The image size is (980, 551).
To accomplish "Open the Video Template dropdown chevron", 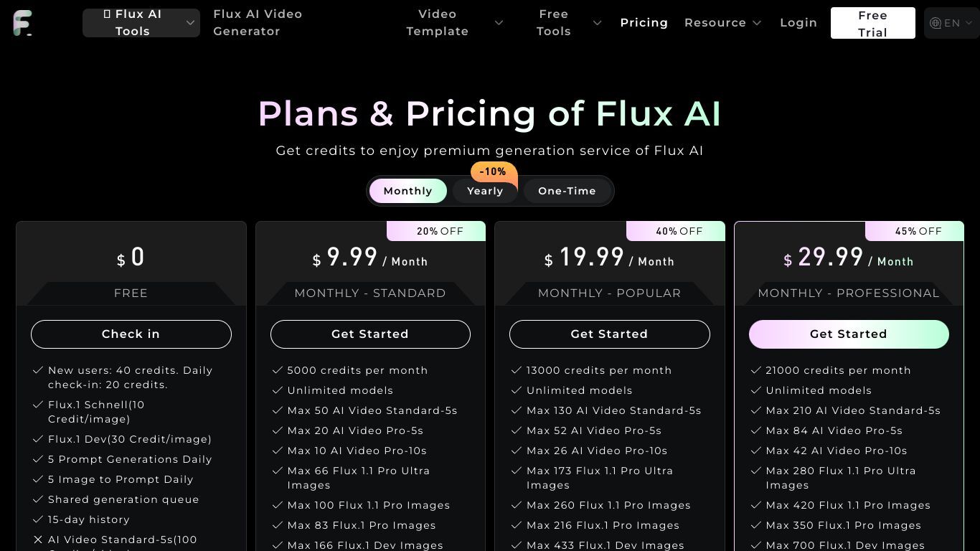I will coord(499,23).
